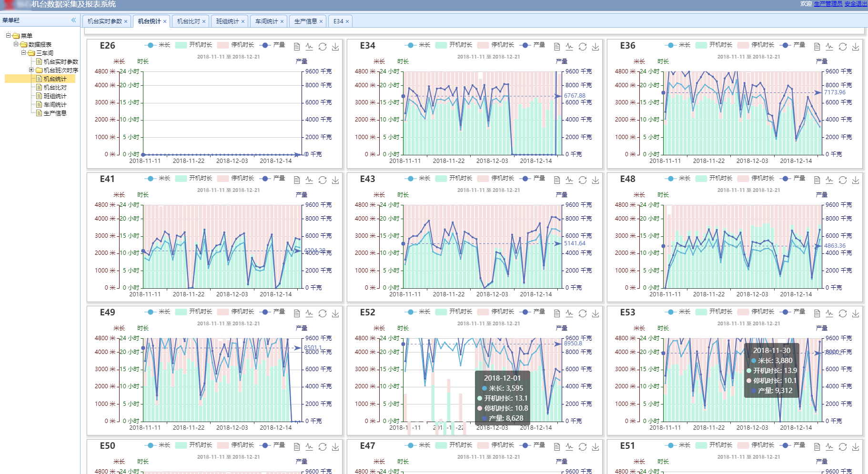
Task: Collapse the 菜单栏 sidebar panel
Action: coord(73,20)
